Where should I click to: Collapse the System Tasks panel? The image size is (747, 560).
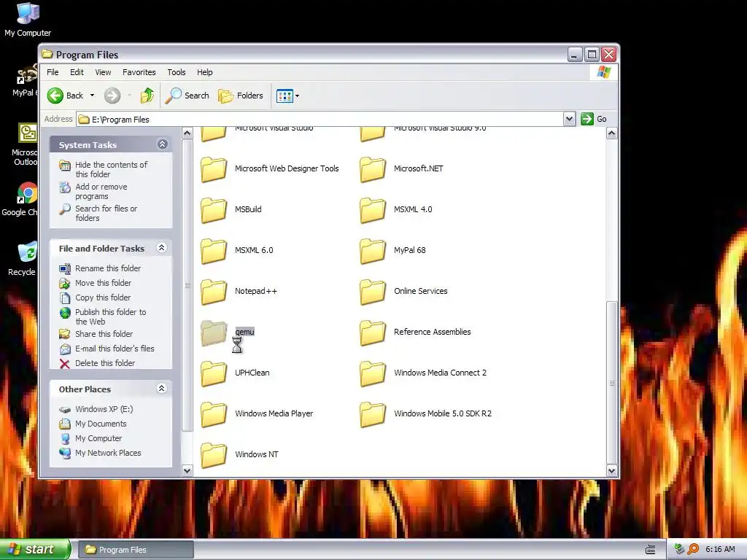coord(162,144)
